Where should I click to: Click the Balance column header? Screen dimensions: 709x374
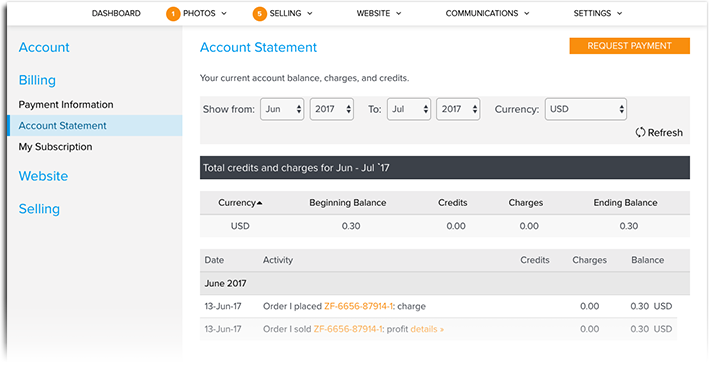point(648,260)
